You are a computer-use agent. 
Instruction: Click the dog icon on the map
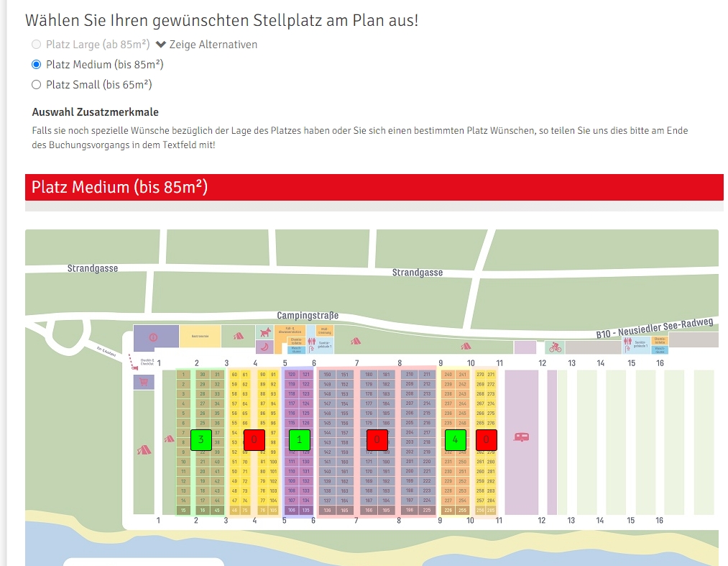[x=265, y=332]
